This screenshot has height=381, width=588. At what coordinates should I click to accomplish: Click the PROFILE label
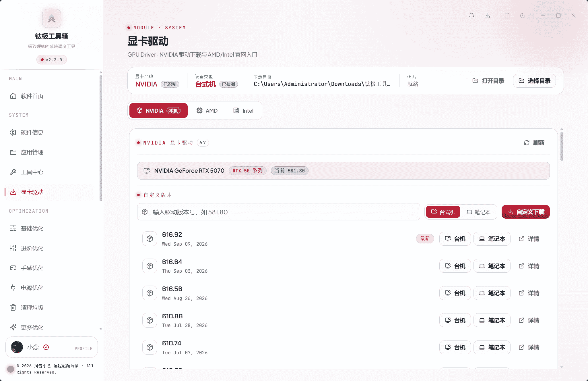coord(84,349)
